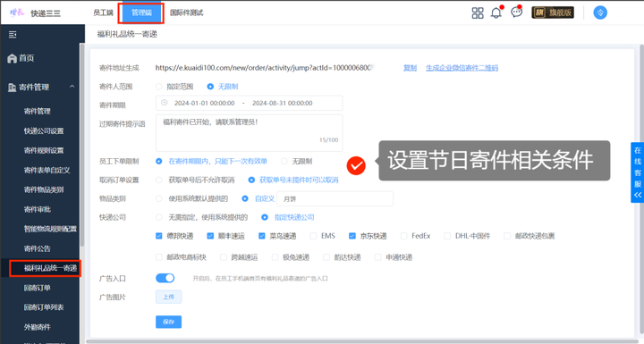Open the apps grid icon in header
This screenshot has height=344, width=644.
pyautogui.click(x=478, y=13)
